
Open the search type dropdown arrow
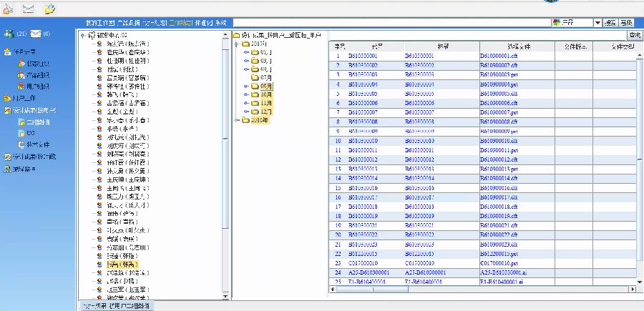[597, 23]
